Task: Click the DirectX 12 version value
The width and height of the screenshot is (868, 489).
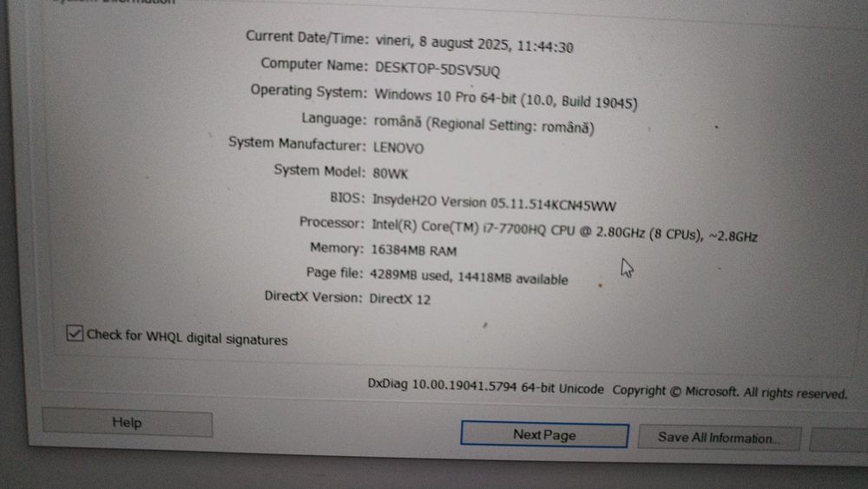Action: pyautogui.click(x=399, y=299)
